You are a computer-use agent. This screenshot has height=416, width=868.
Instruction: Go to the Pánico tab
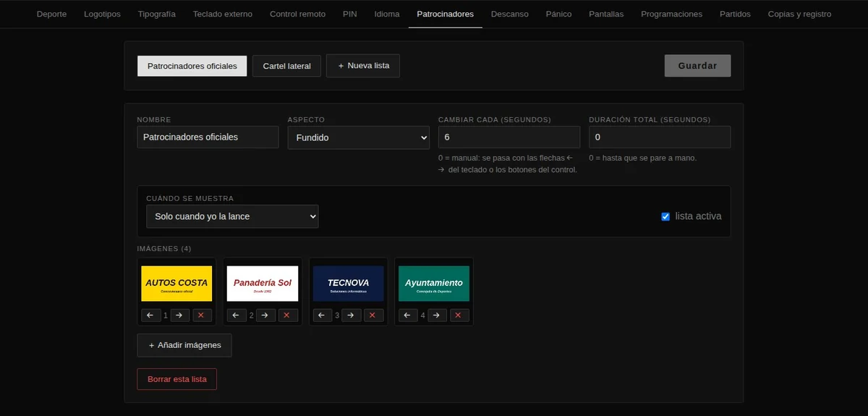click(559, 14)
